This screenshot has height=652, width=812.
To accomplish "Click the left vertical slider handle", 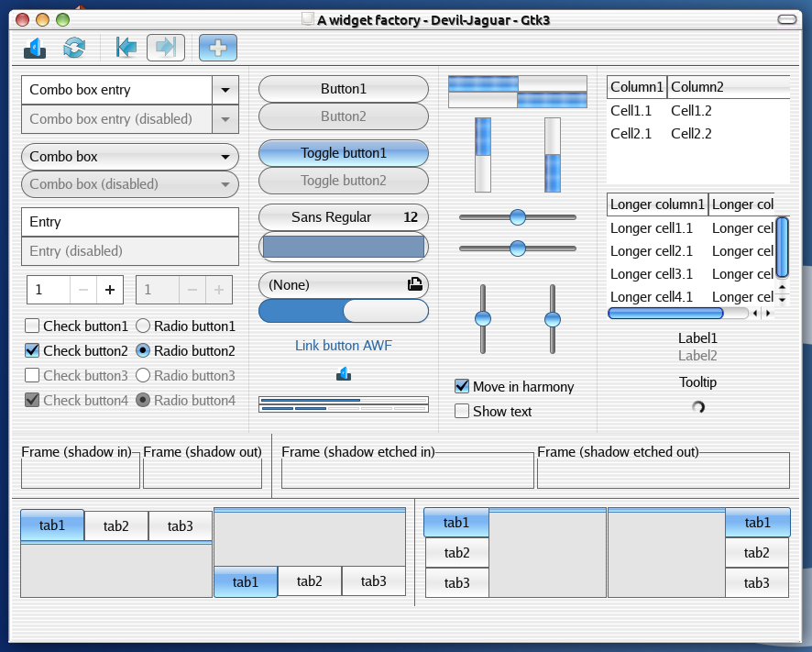I will [x=483, y=319].
